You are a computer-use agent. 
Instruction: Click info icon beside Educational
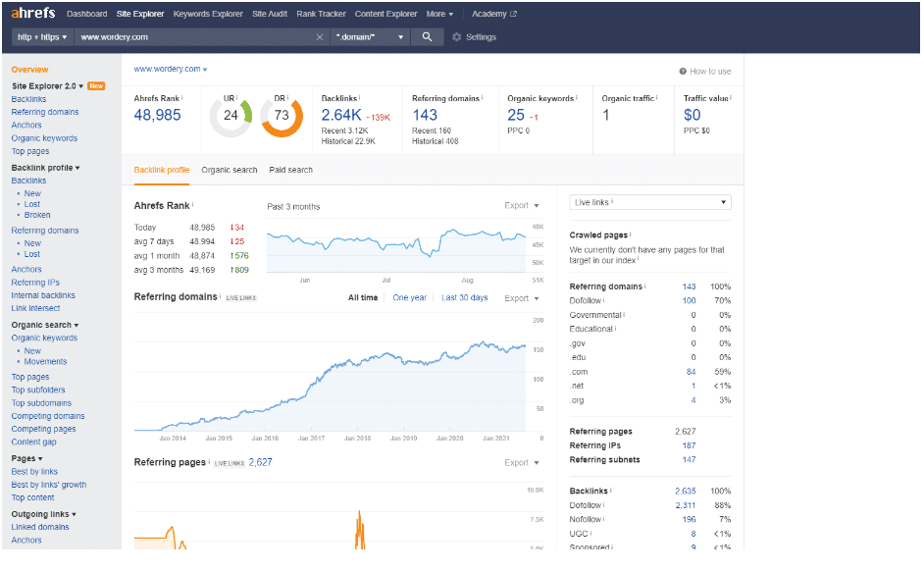[616, 329]
